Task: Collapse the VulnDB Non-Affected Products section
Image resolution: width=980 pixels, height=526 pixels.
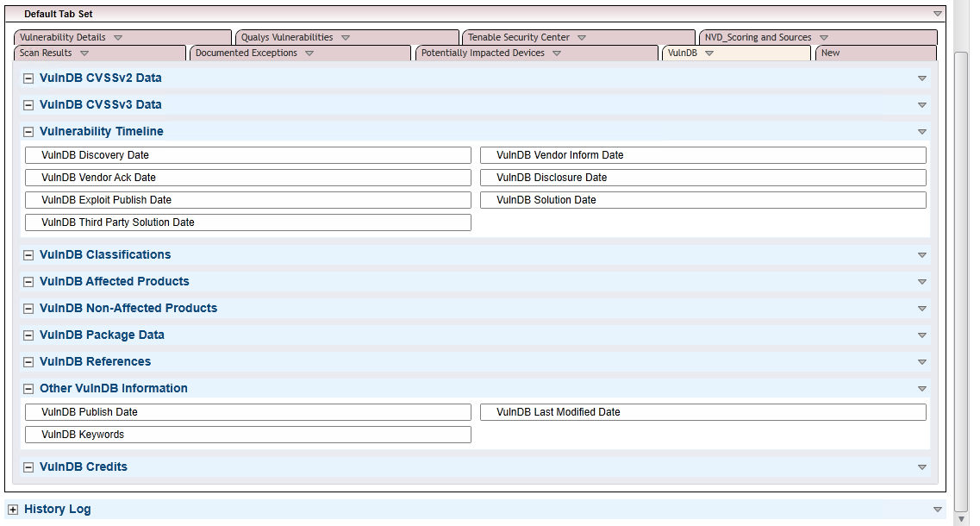Action: (28, 309)
